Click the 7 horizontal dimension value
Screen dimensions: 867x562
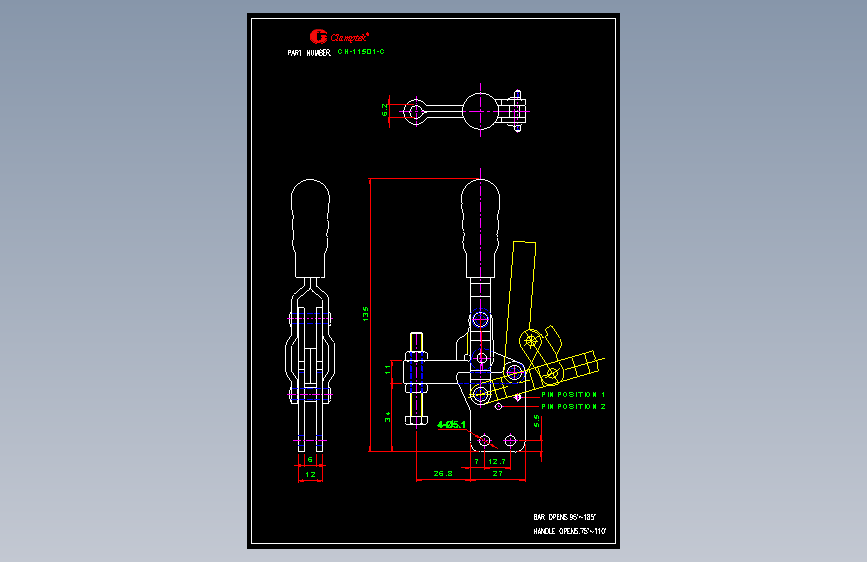[477, 461]
